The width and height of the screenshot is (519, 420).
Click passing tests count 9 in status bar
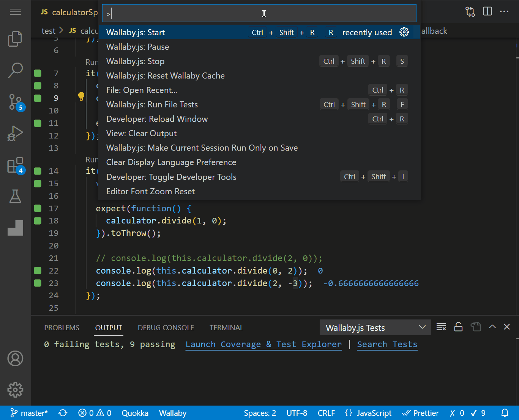click(478, 413)
